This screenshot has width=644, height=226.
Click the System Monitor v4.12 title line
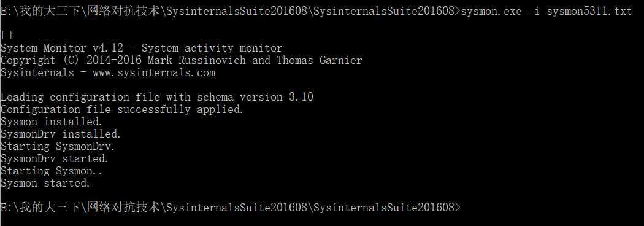coord(142,48)
